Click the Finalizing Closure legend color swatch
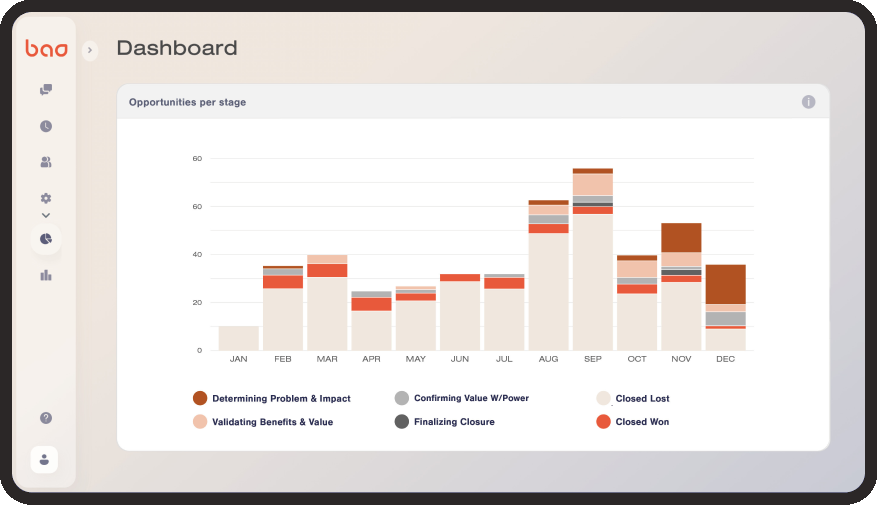The width and height of the screenshot is (877, 505). click(401, 422)
